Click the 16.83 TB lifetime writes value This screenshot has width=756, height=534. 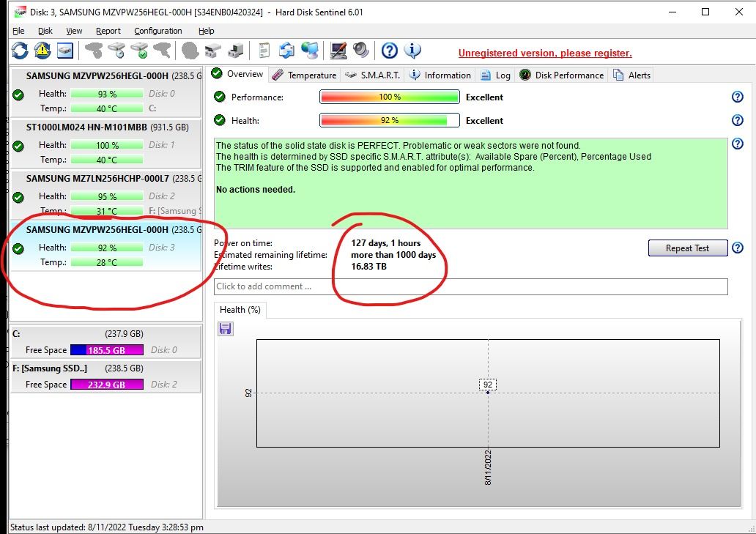tap(368, 266)
